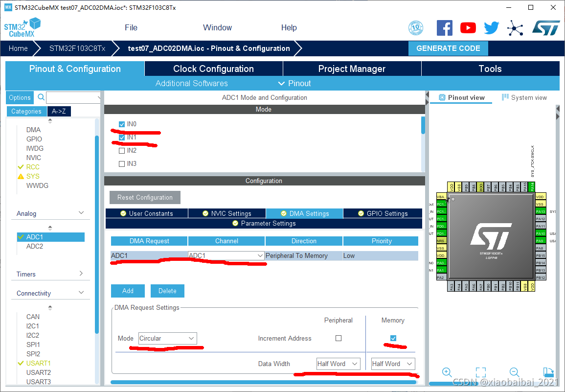Uncheck Memory increment address checkbox
The image size is (565, 392).
(393, 338)
